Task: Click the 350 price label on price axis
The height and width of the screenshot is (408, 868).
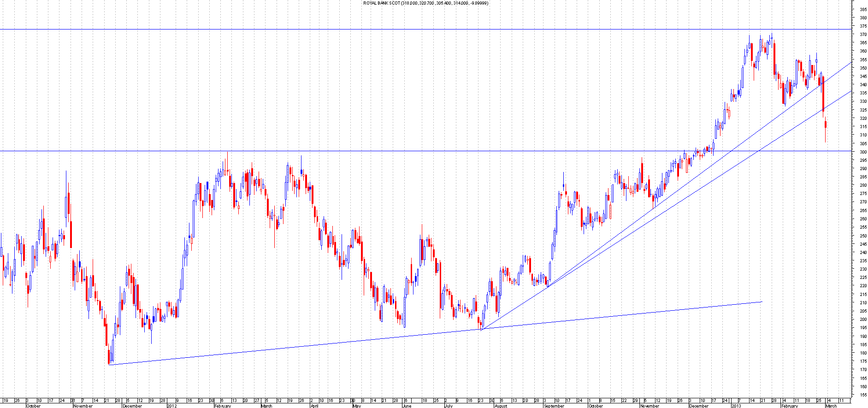Action: coord(862,68)
